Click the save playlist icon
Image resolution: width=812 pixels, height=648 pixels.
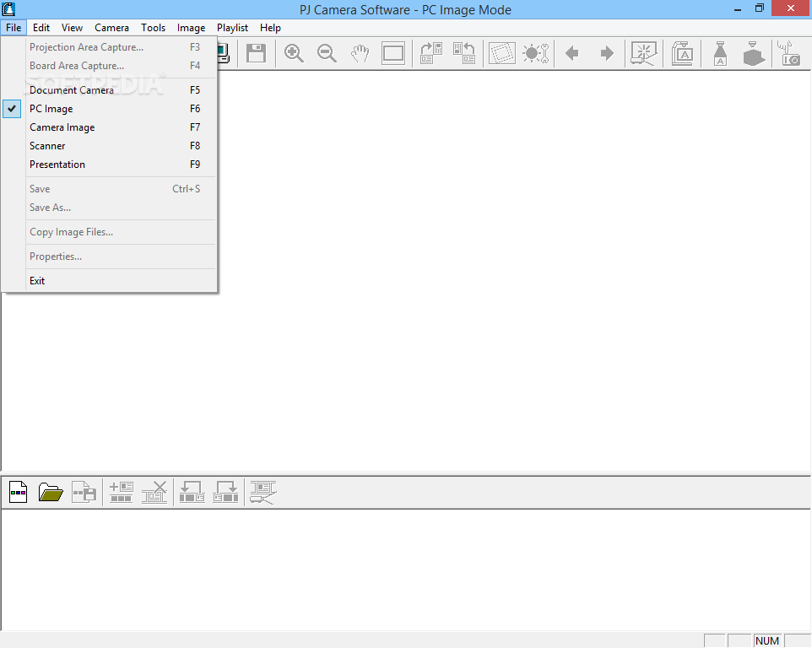point(84,492)
